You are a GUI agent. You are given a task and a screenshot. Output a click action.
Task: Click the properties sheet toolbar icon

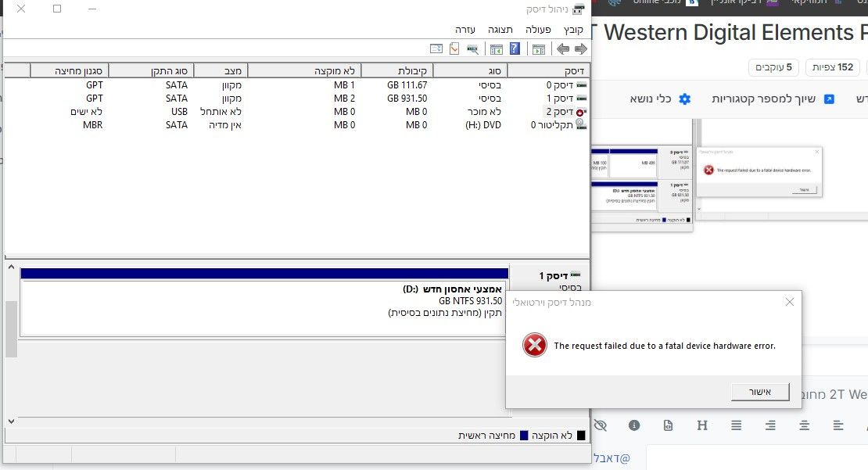point(454,48)
